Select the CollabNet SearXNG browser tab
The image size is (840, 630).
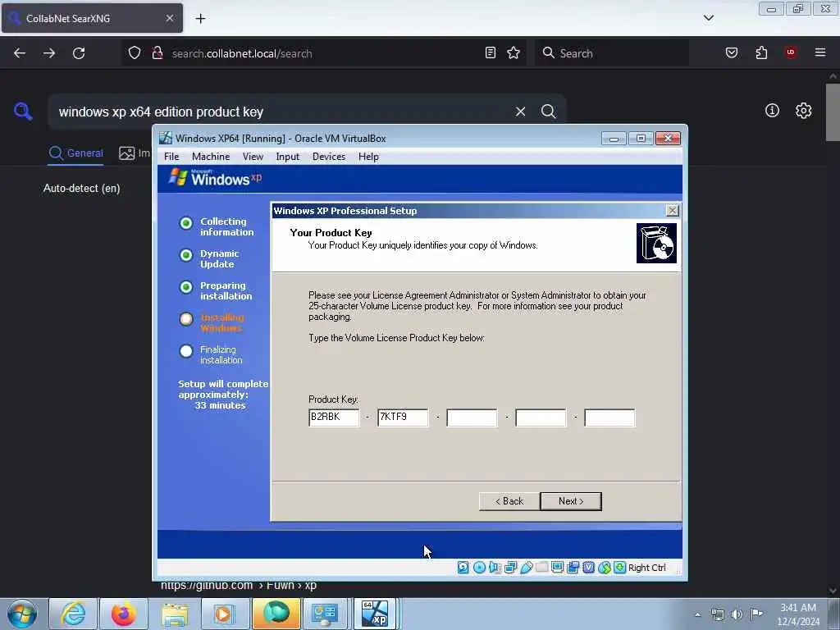[x=92, y=18]
